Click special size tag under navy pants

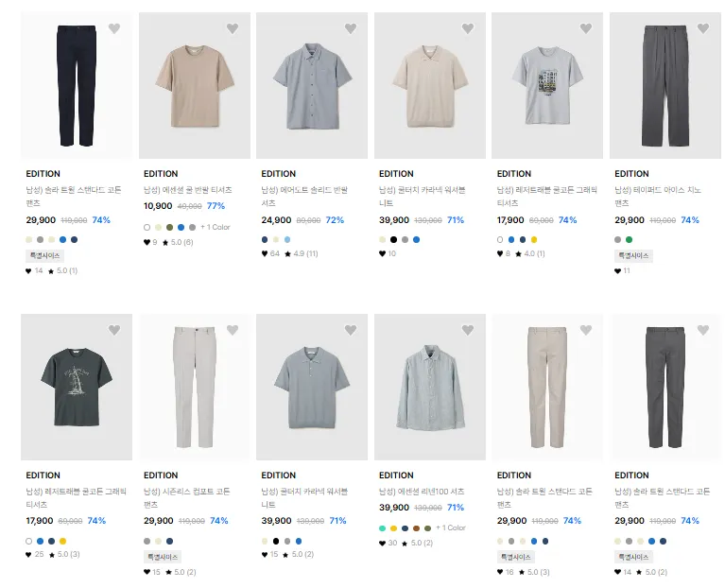(44, 255)
